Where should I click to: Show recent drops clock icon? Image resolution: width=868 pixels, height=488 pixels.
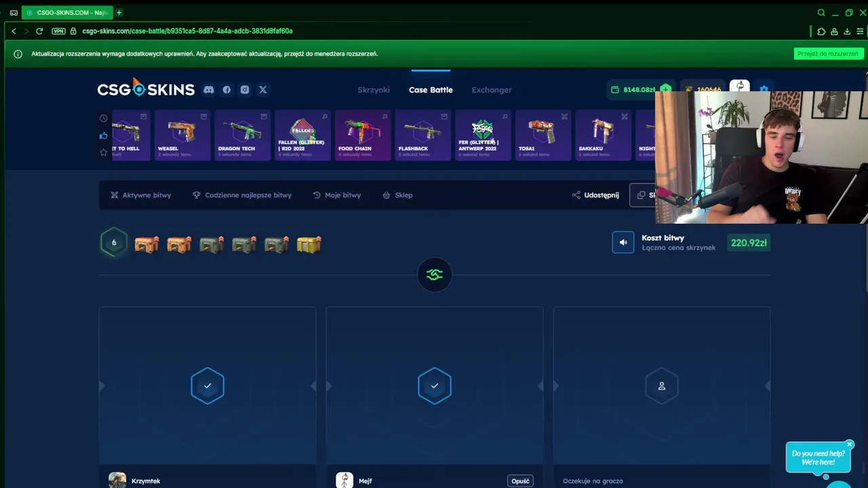104,118
